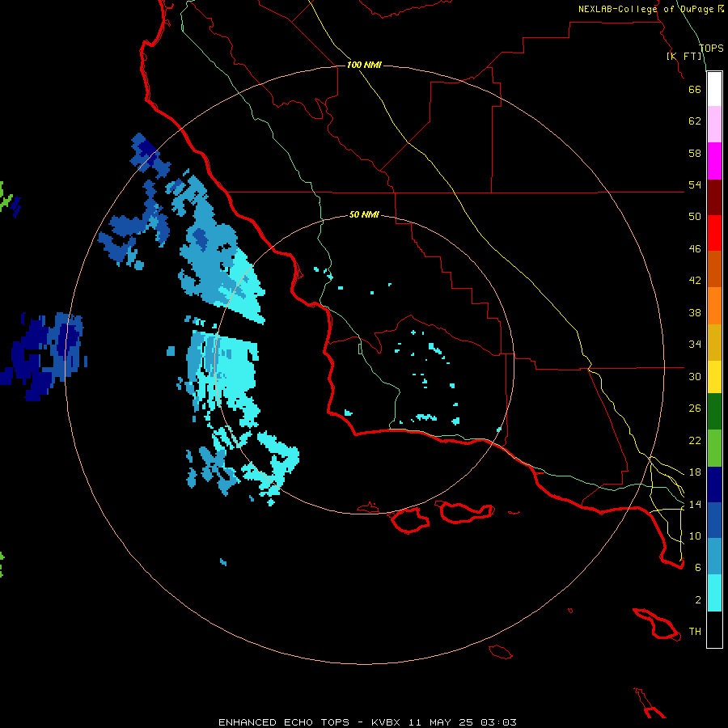Click the ENHANCED ECHO TOPS caption text

click(x=284, y=722)
